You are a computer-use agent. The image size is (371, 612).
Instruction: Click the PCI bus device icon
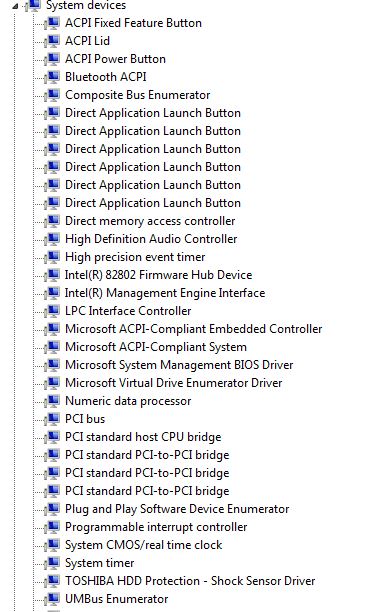click(x=52, y=419)
